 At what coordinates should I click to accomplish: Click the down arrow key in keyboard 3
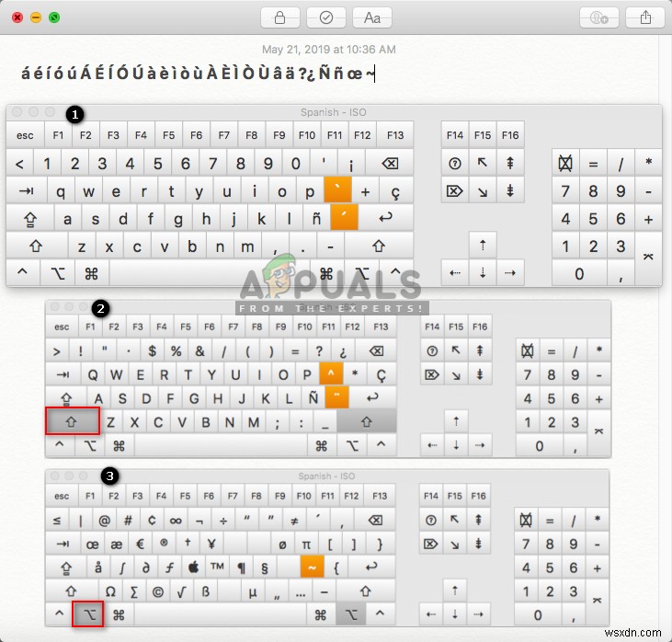click(455, 614)
